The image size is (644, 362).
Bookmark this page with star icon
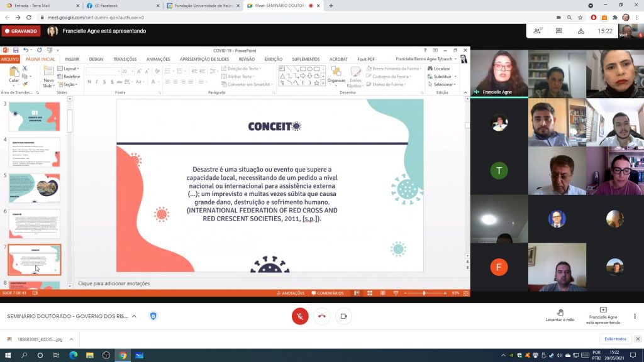click(580, 18)
